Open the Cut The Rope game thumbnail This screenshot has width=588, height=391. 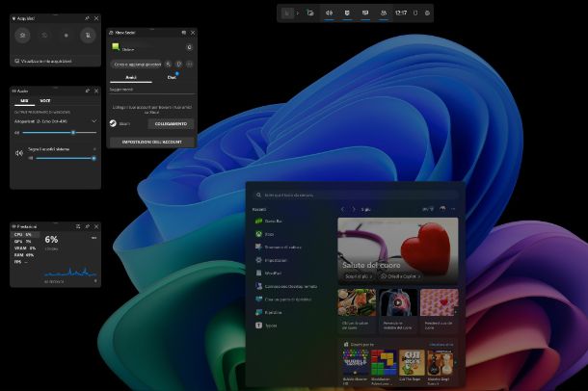412,362
